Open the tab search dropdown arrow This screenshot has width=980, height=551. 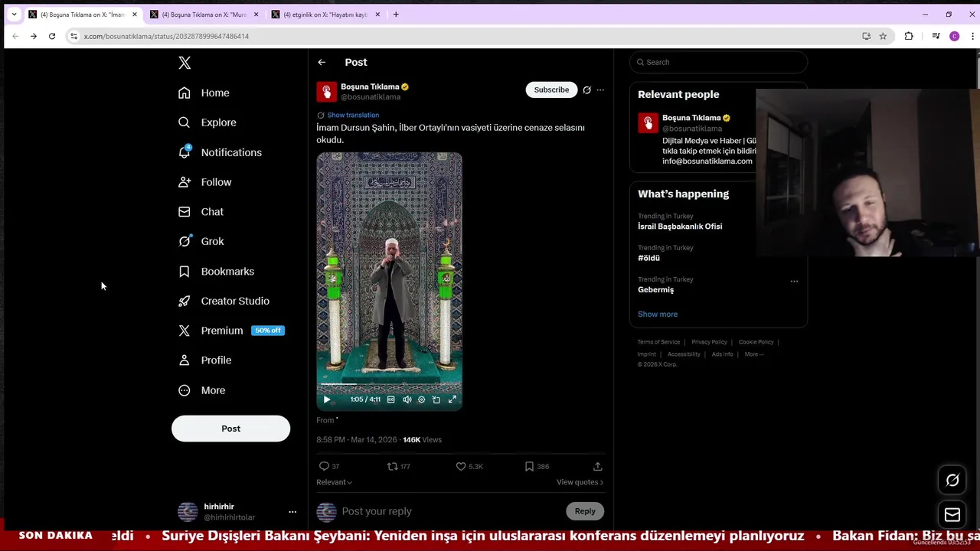(14, 15)
